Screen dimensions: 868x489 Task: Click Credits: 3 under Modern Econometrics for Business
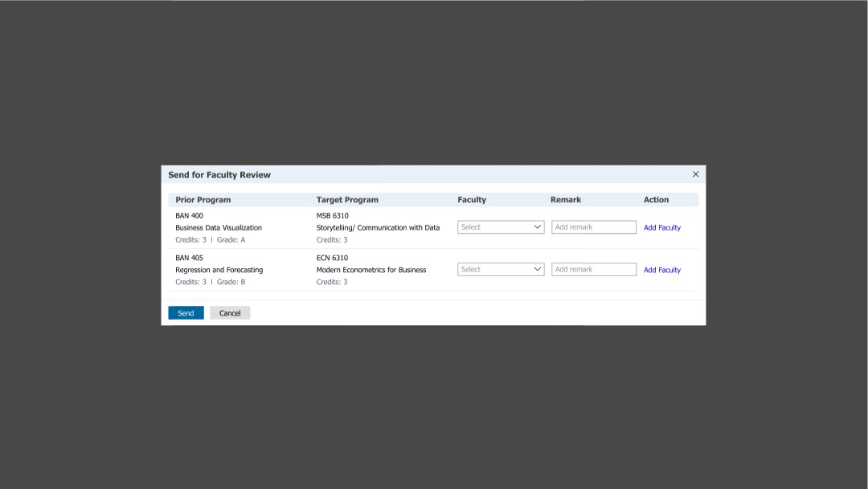[332, 282]
